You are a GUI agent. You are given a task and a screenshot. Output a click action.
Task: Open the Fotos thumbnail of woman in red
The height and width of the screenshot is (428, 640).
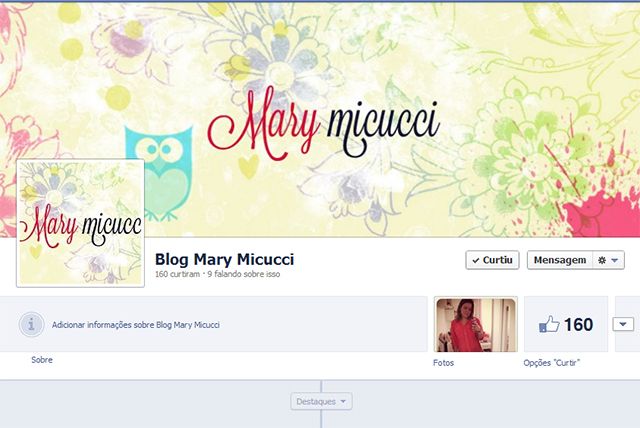[x=476, y=325]
